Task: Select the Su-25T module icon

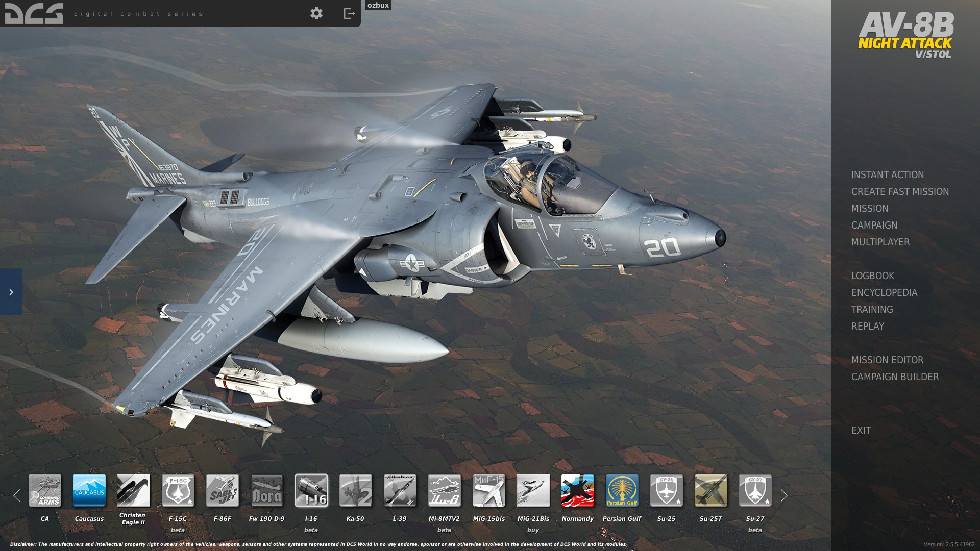Action: click(711, 490)
